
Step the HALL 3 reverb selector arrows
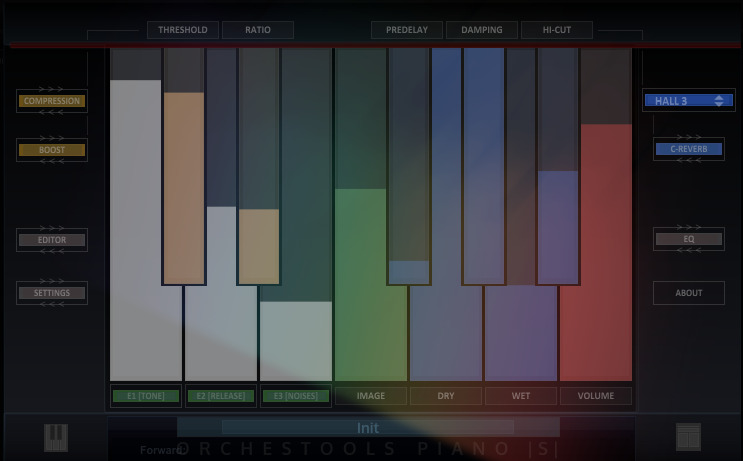coord(719,100)
